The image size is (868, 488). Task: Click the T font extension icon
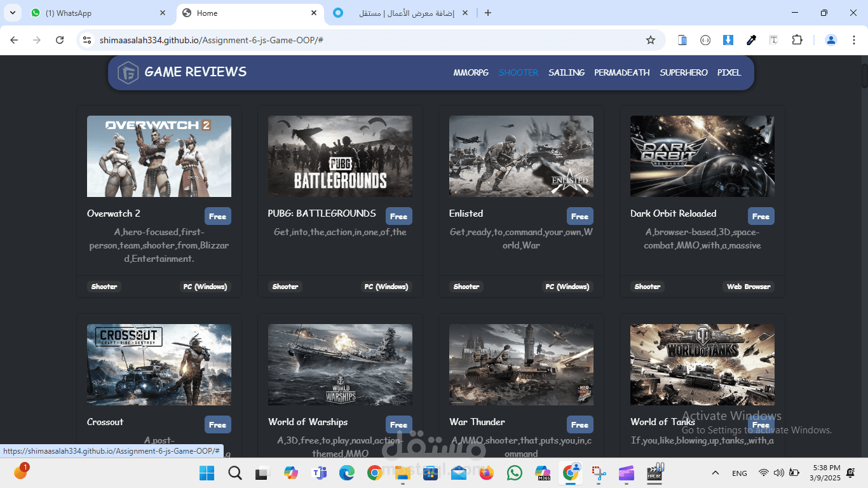click(774, 40)
